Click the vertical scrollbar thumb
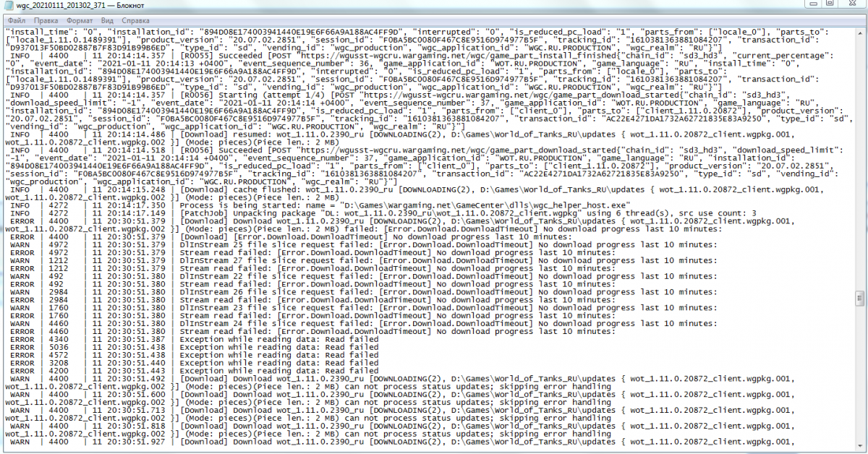The width and height of the screenshot is (868, 454). [x=860, y=298]
